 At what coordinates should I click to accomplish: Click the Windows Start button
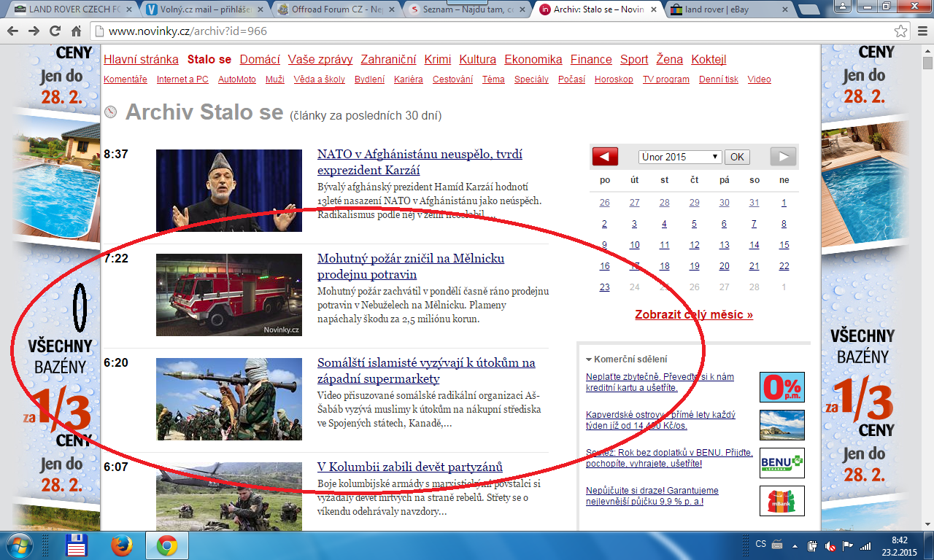click(18, 545)
